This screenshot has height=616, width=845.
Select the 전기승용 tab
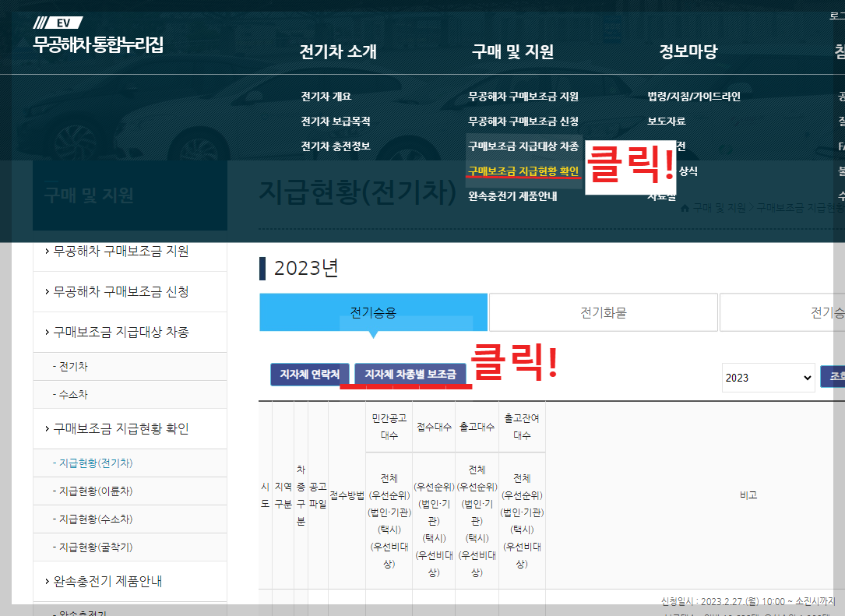pyautogui.click(x=372, y=312)
